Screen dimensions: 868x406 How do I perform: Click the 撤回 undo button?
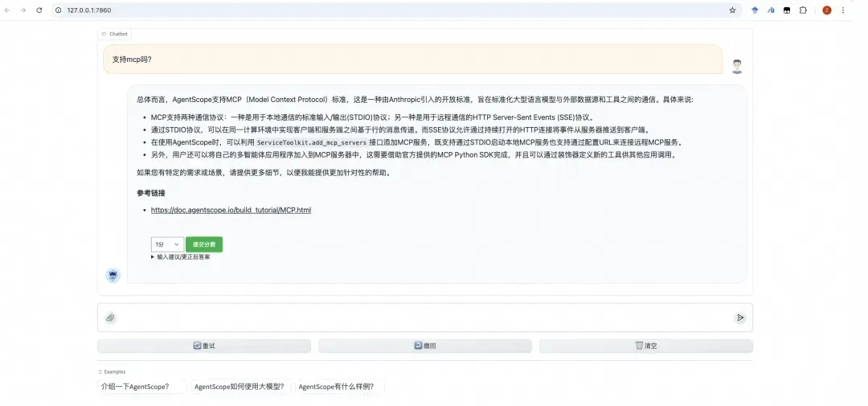click(424, 346)
